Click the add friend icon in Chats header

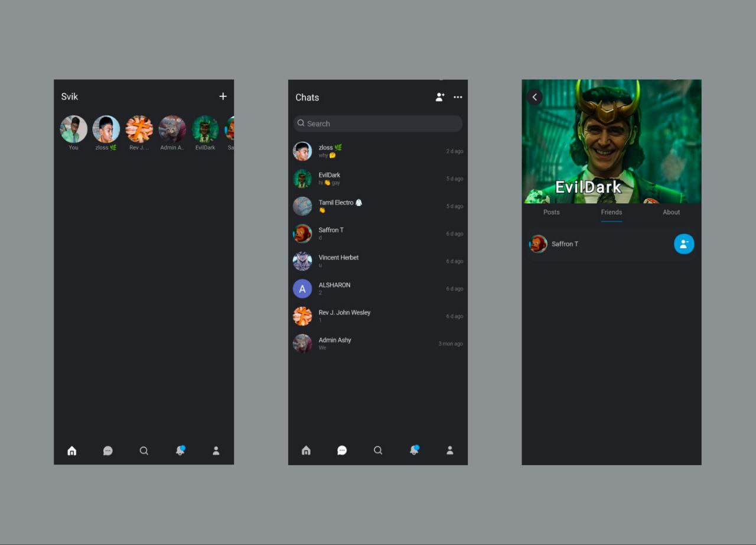tap(440, 97)
